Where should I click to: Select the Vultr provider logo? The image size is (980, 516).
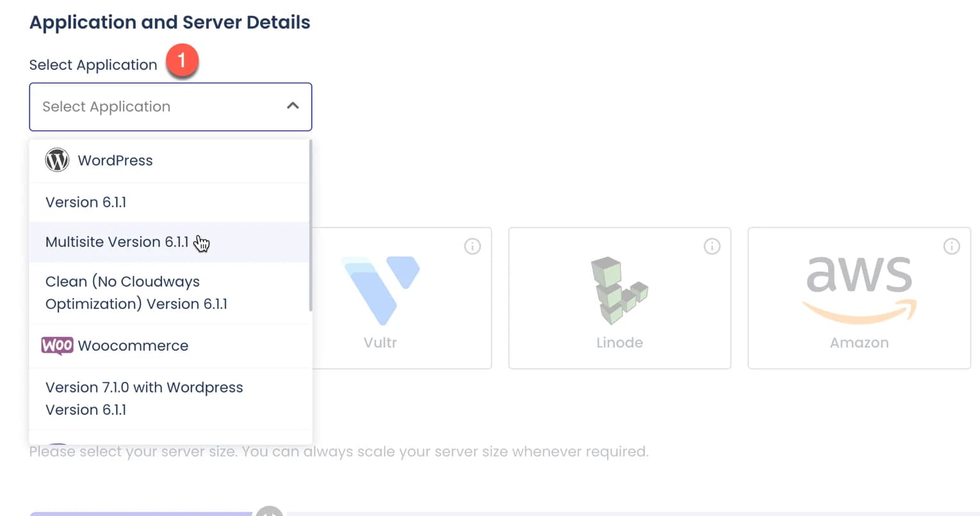(x=381, y=288)
